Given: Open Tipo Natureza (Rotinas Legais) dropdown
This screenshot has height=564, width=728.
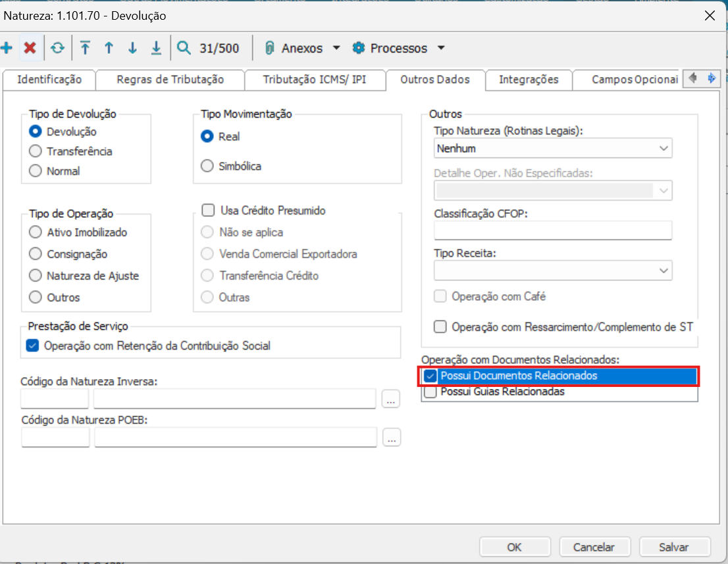Looking at the screenshot, I should pos(553,149).
